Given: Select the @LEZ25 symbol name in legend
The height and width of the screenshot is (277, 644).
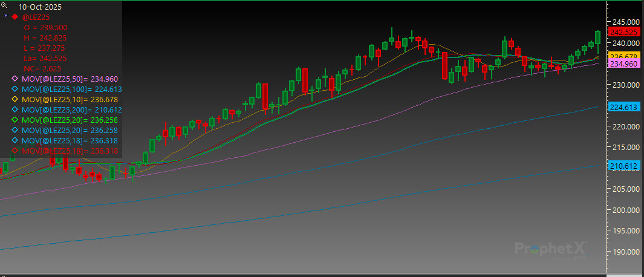Looking at the screenshot, I should pos(35,17).
